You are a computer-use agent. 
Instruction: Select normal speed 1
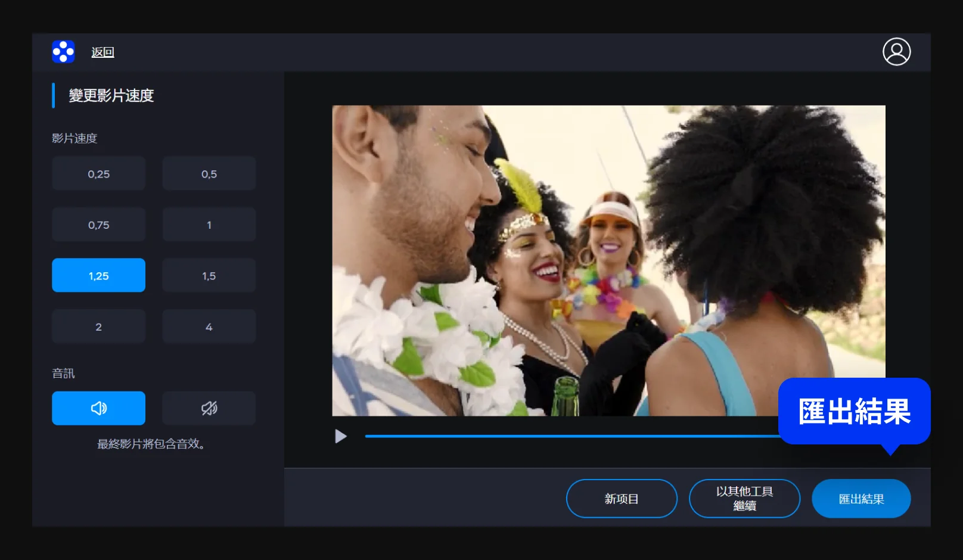click(209, 225)
